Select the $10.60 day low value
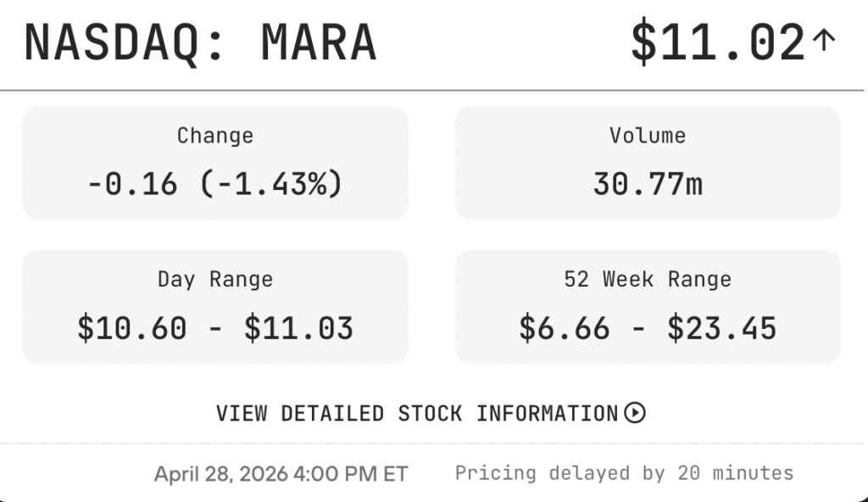The height and width of the screenshot is (502, 868). [x=131, y=327]
